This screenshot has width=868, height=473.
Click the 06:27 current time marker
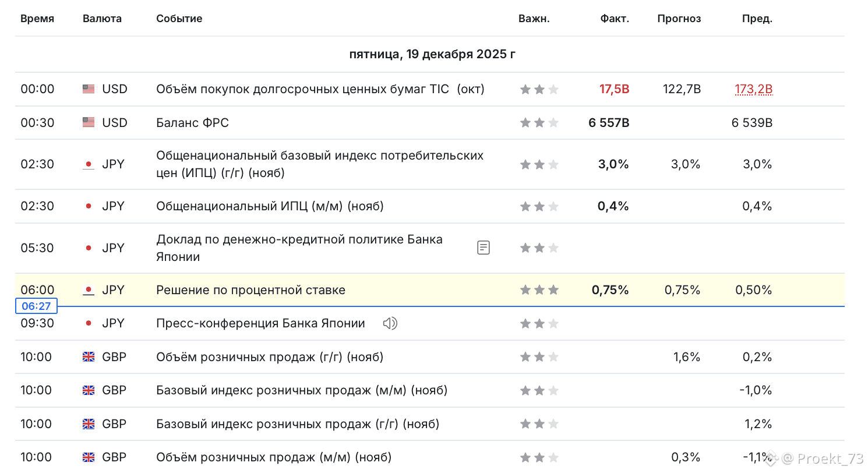click(x=36, y=306)
